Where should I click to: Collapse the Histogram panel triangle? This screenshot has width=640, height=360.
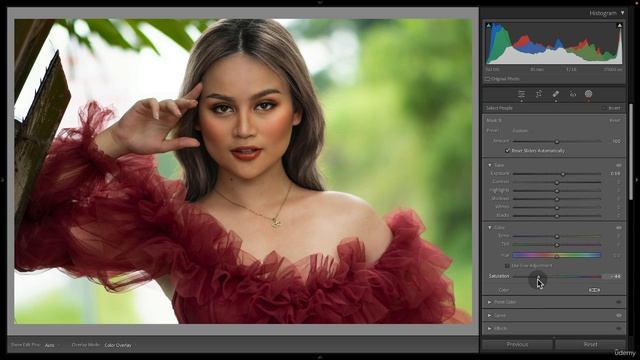622,13
